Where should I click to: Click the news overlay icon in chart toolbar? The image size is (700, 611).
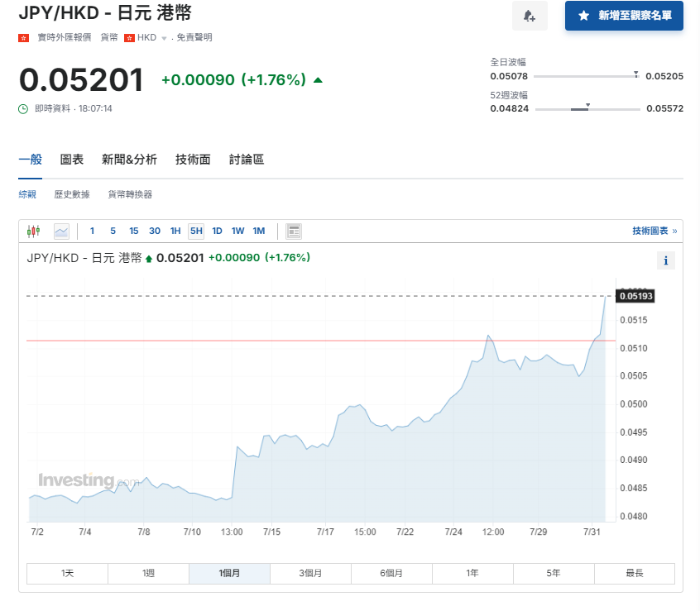pyautogui.click(x=294, y=231)
